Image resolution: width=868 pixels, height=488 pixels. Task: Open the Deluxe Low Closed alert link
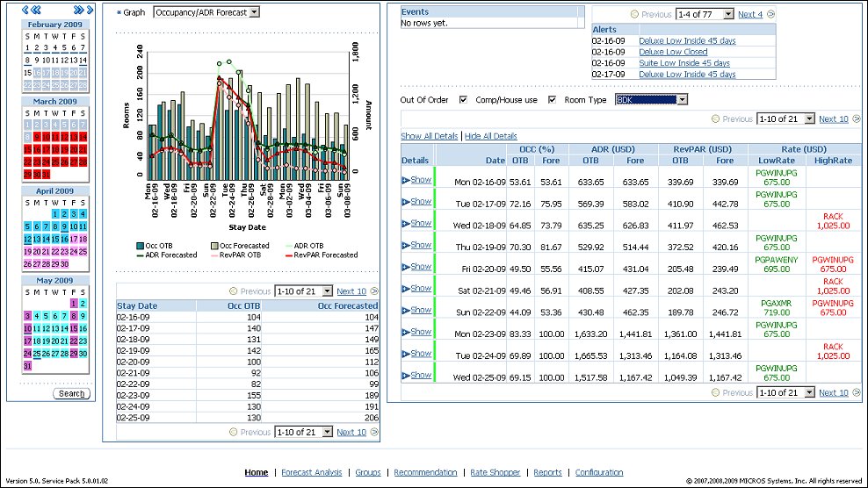point(673,52)
